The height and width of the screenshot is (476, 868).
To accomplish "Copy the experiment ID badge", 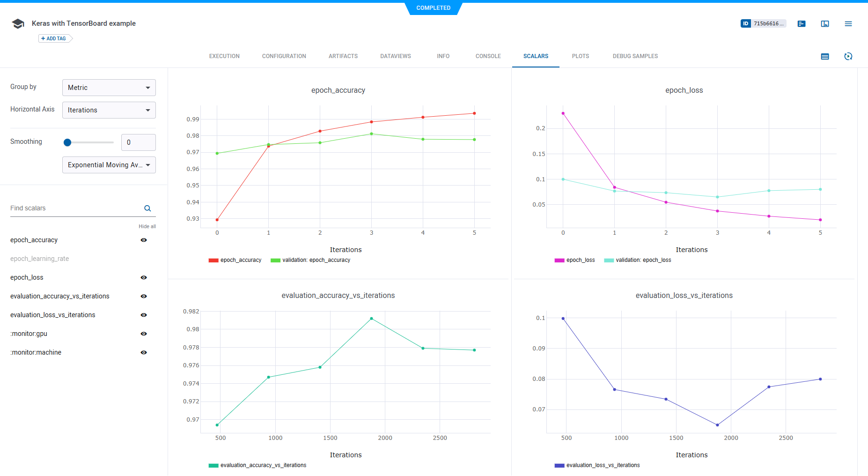I will point(763,23).
